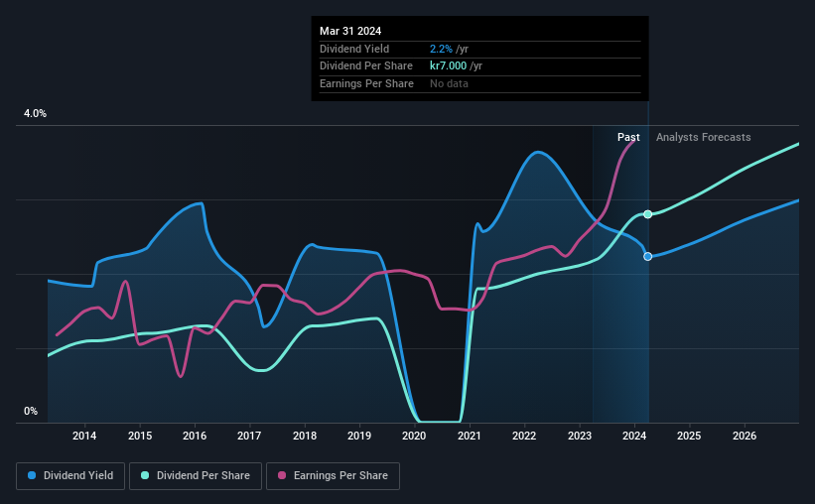Image resolution: width=815 pixels, height=504 pixels.
Task: Click the tooltip 'Dividend Yield' row label
Action: [354, 49]
